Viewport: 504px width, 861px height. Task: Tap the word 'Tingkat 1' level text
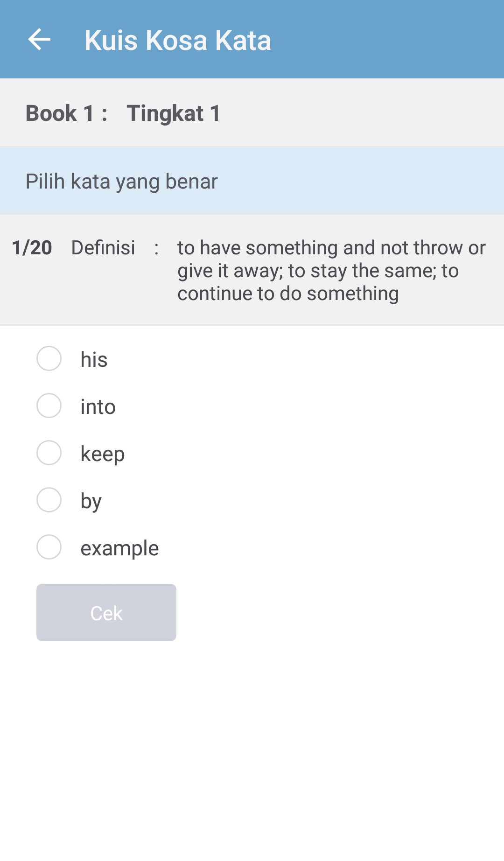click(x=174, y=113)
